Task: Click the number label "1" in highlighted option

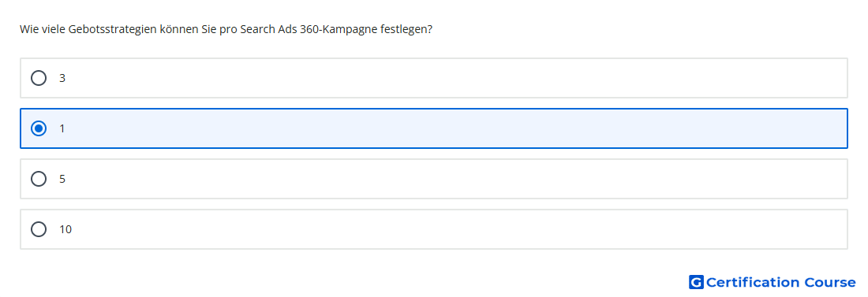Action: [x=62, y=128]
